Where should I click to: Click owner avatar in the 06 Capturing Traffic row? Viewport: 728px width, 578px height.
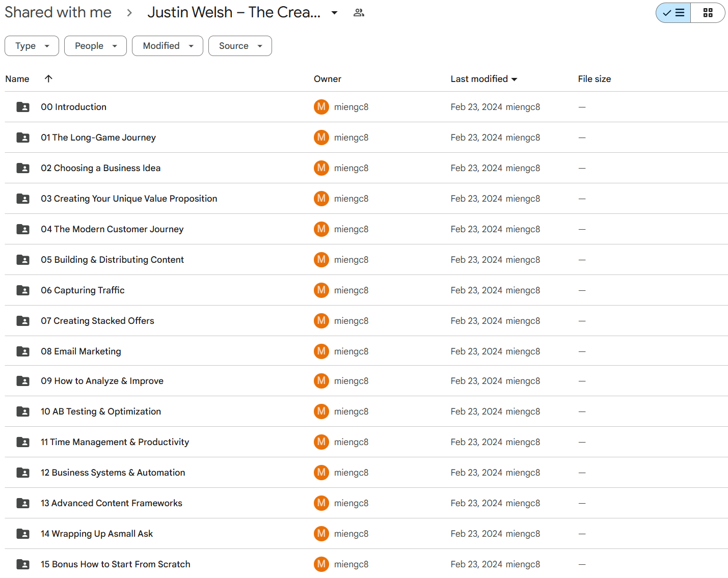[x=321, y=290]
